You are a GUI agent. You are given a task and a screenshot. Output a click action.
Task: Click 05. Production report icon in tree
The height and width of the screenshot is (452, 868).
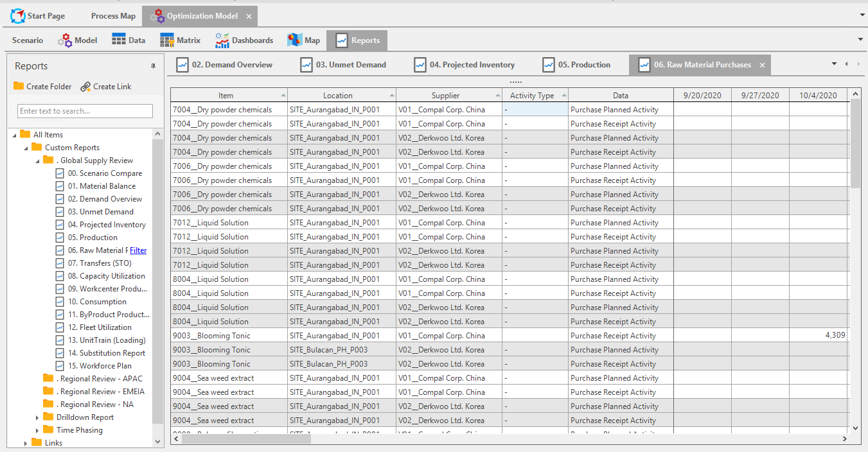click(x=60, y=238)
